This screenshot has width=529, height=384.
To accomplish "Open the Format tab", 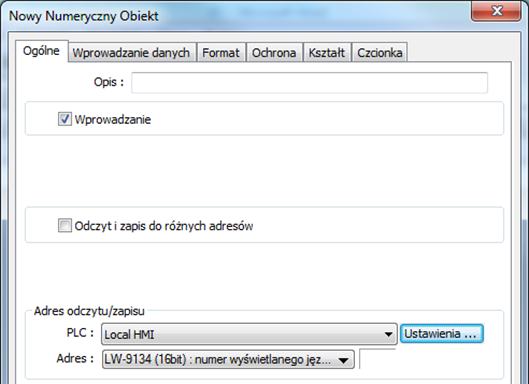I will coord(221,53).
